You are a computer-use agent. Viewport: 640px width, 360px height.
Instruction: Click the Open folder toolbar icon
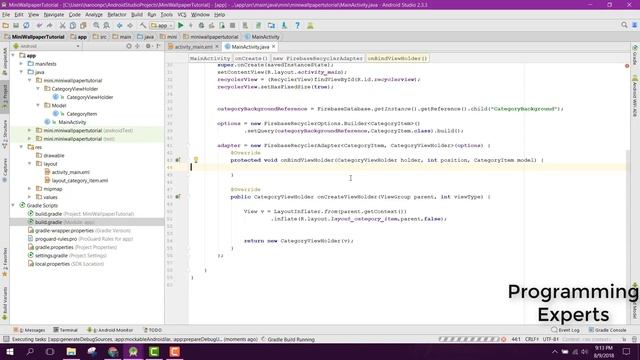click(x=5, y=25)
